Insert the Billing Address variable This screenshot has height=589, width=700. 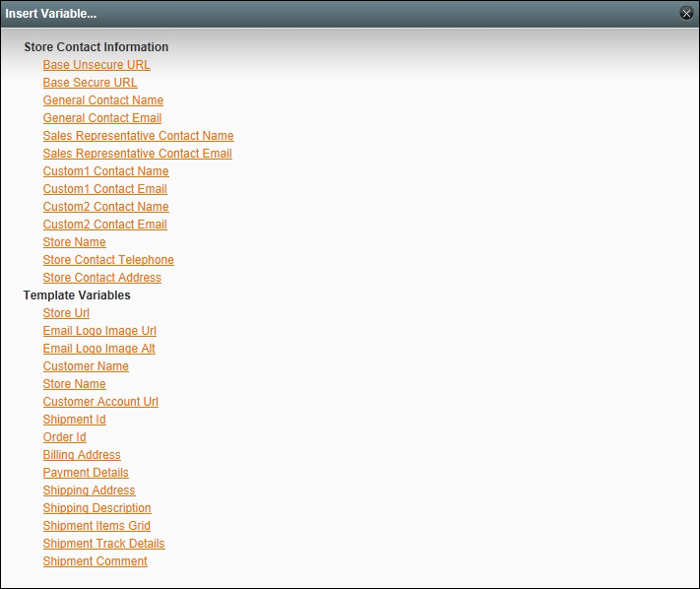tap(82, 455)
